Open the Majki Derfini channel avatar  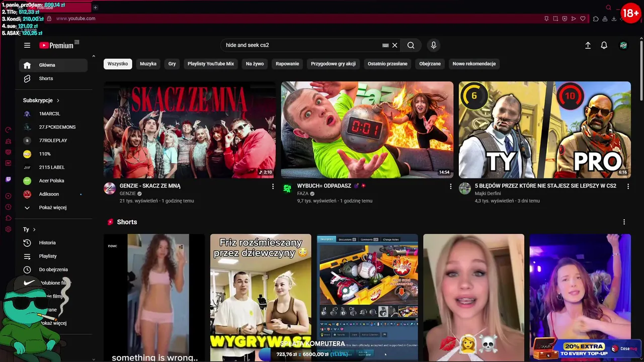click(465, 189)
